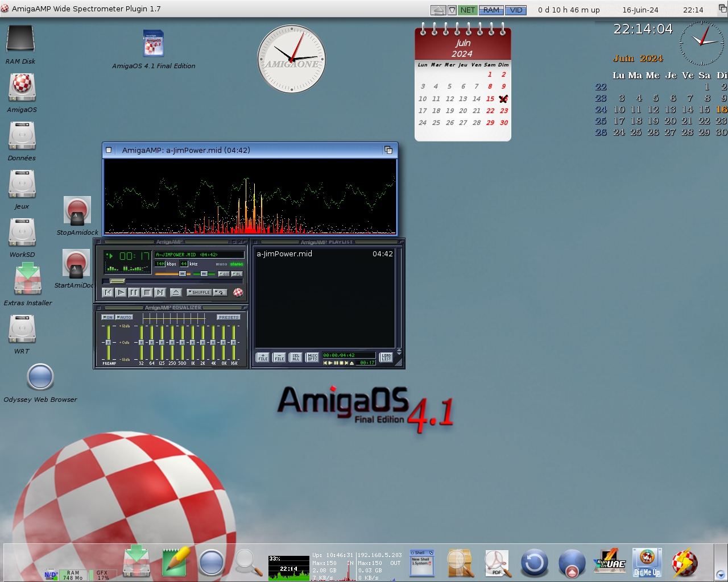Open the Shell icon in the dock
This screenshot has height=582, width=728.
(422, 563)
